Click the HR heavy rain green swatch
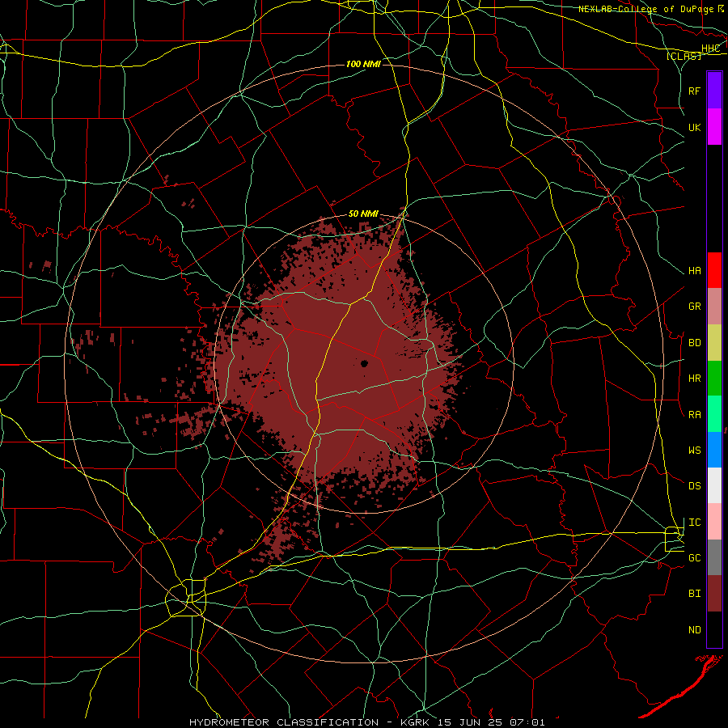This screenshot has width=728, height=728. (714, 379)
